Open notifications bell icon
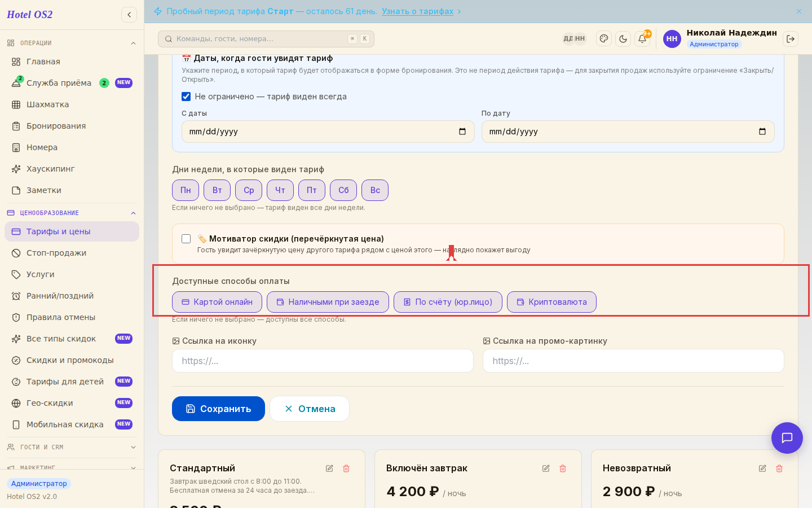The height and width of the screenshot is (508, 812). pos(642,39)
